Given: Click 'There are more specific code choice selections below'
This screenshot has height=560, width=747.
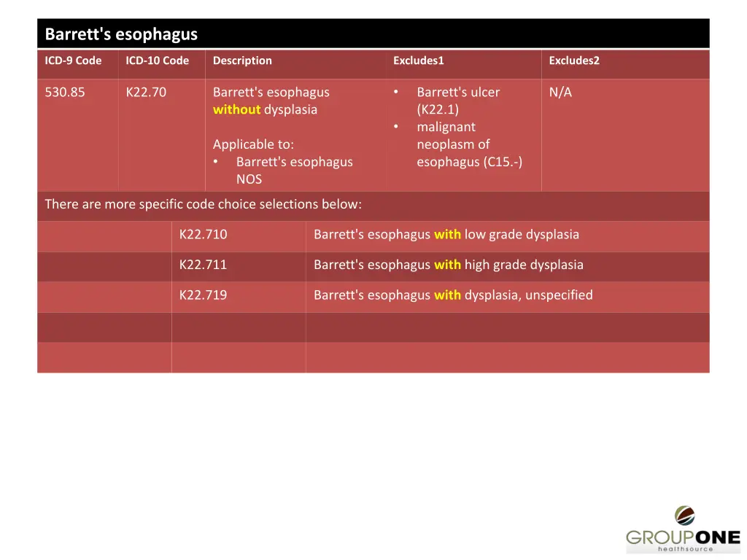Looking at the screenshot, I should tap(203, 204).
